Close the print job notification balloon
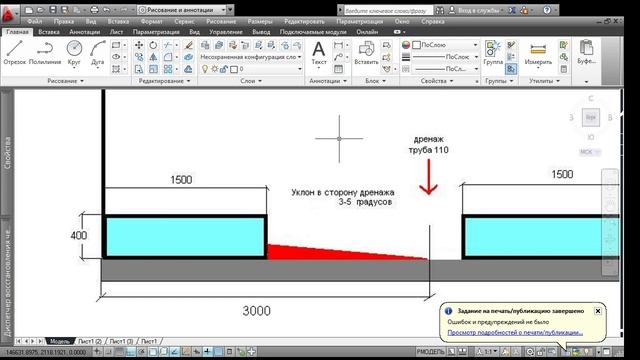 pyautogui.click(x=598, y=311)
